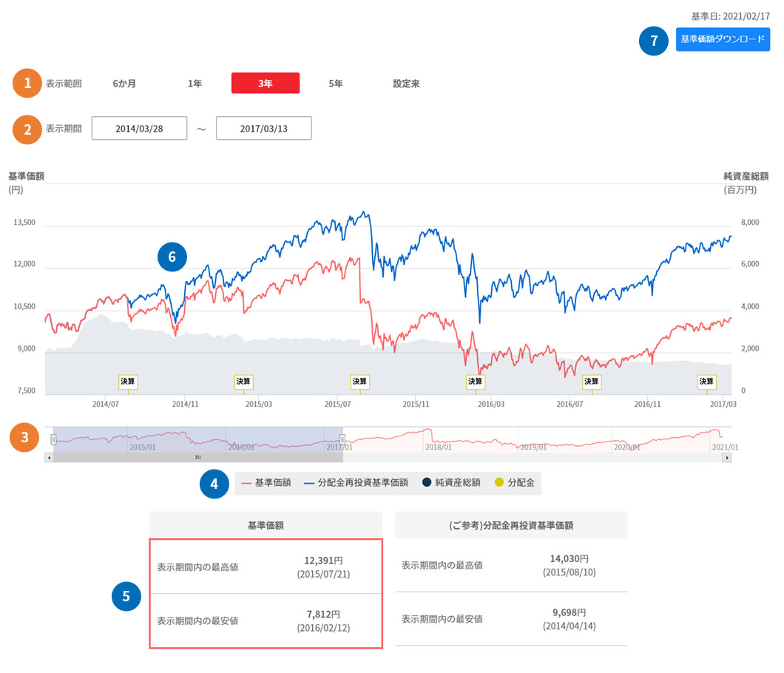
Task: Click the 表示期間 label
Action: 64,129
